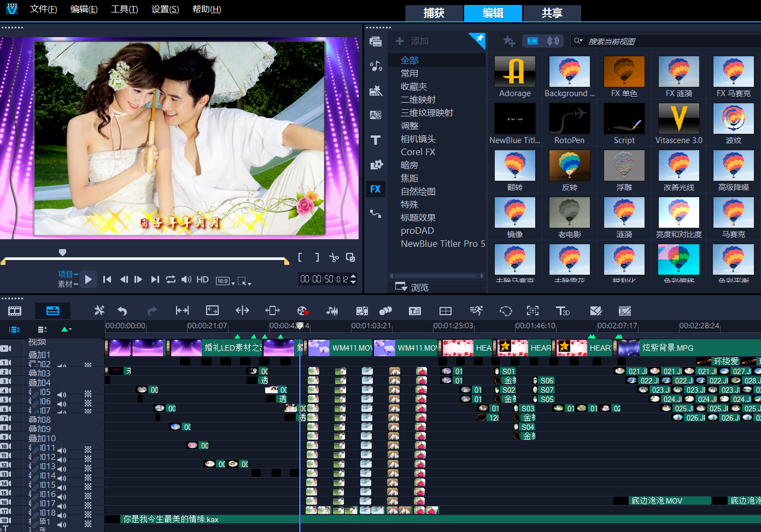The height and width of the screenshot is (532, 761).
Task: Select the FX Filter library icon
Action: point(376,189)
